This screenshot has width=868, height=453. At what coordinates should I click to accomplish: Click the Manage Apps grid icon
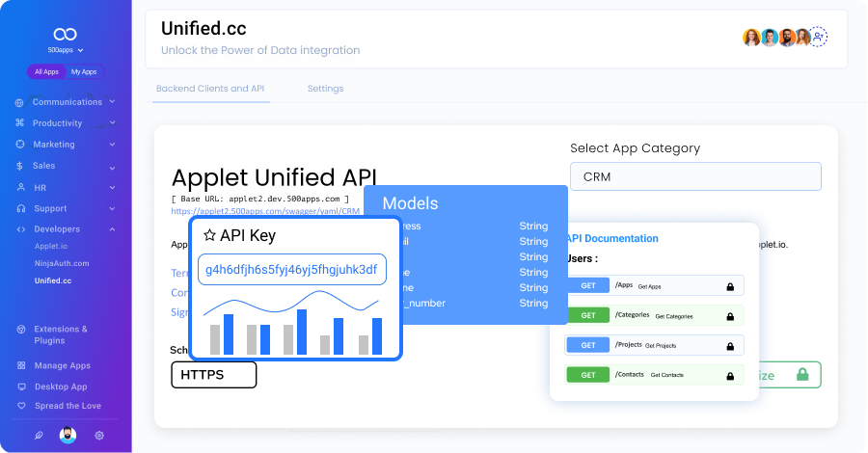click(x=20, y=366)
